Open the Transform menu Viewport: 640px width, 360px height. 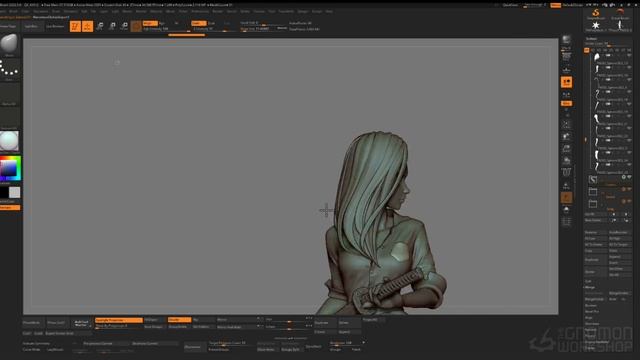click(x=286, y=11)
